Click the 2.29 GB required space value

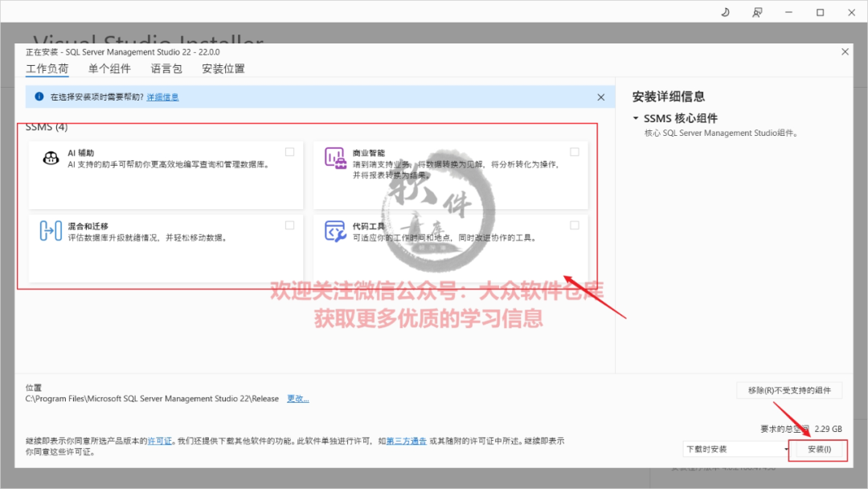pos(828,429)
